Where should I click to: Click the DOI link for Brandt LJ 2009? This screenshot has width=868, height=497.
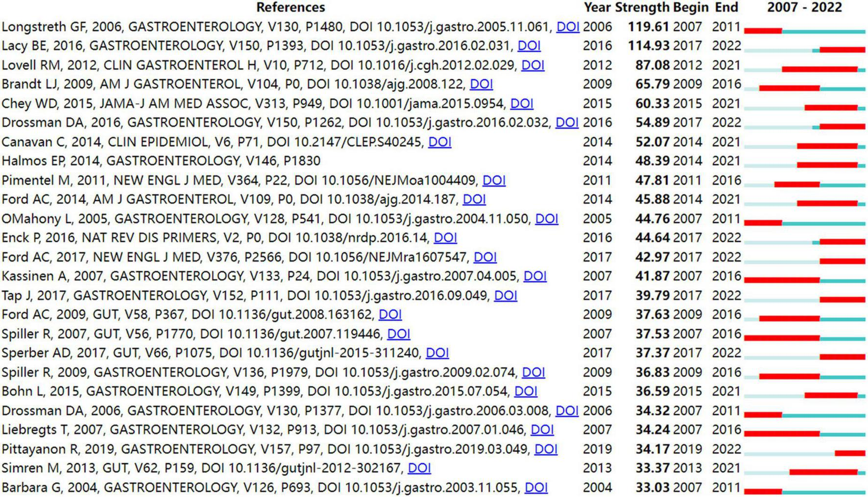click(481, 84)
